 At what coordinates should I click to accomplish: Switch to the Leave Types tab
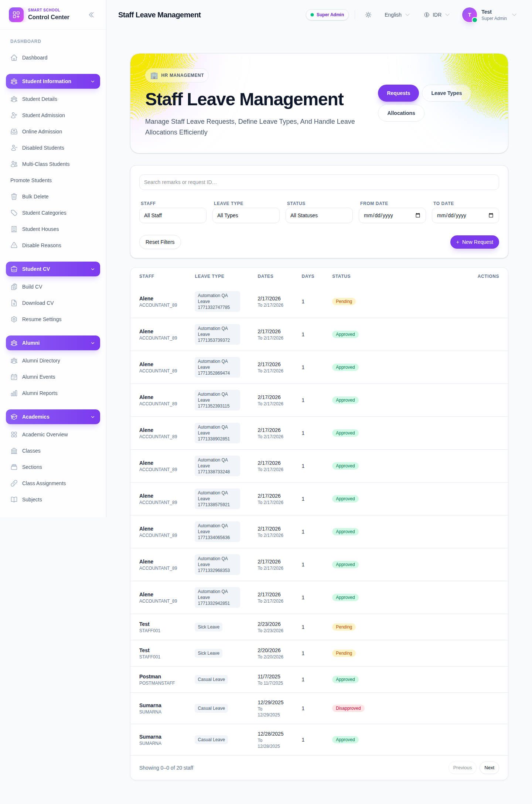[446, 93]
